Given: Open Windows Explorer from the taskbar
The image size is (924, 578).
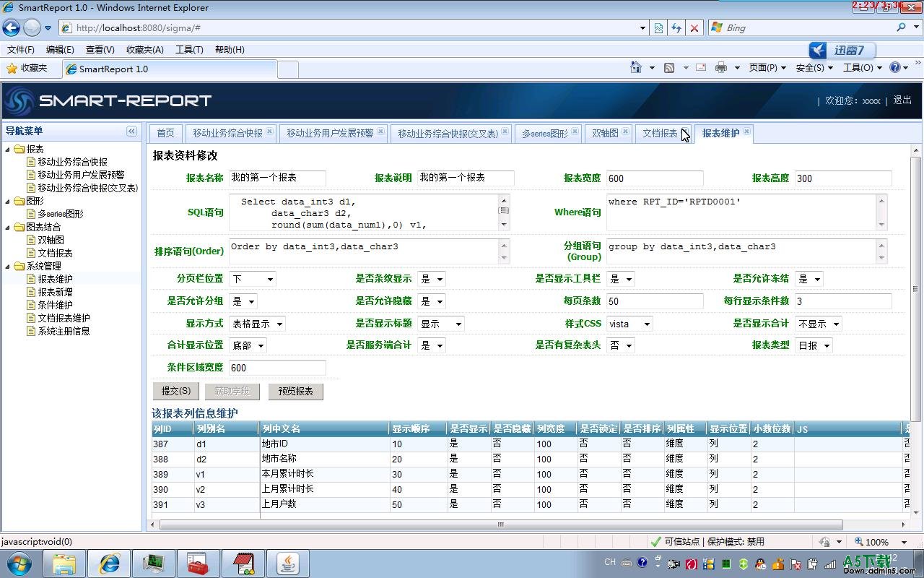Looking at the screenshot, I should point(64,564).
